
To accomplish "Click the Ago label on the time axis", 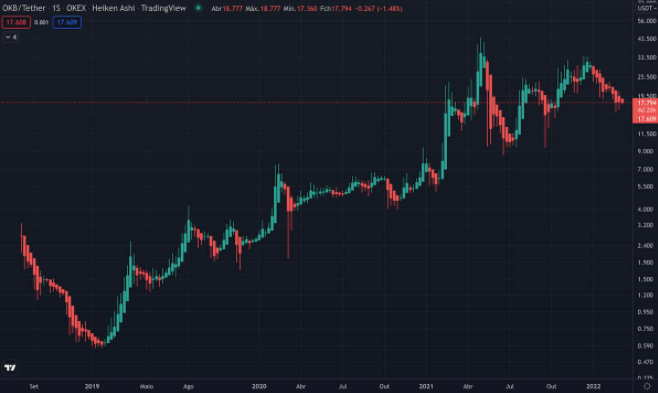I will click(188, 386).
